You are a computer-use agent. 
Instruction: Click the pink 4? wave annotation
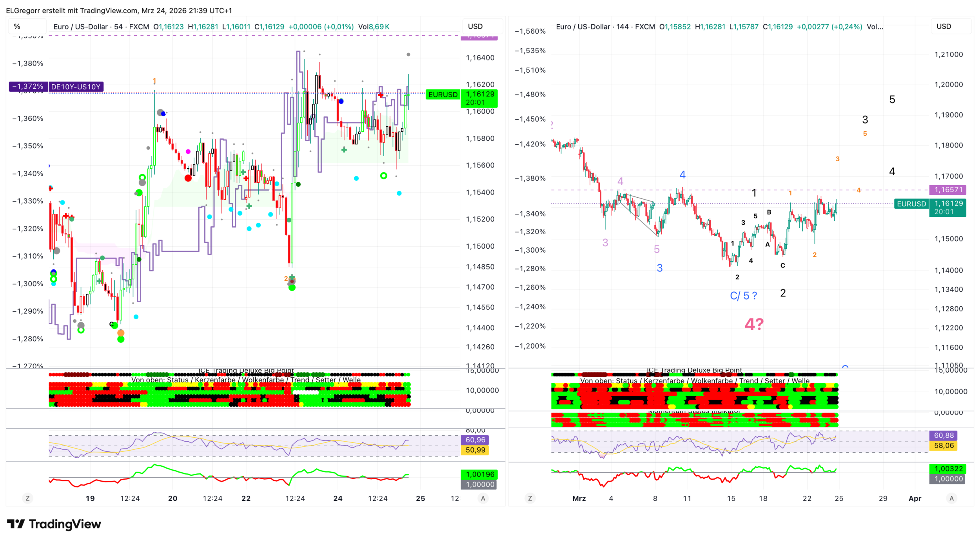(754, 324)
